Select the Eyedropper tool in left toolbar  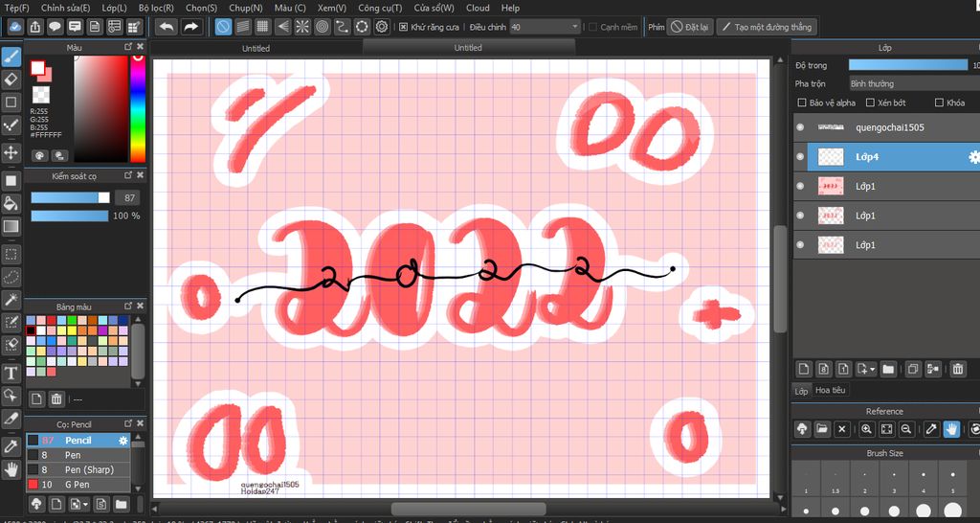(x=11, y=446)
